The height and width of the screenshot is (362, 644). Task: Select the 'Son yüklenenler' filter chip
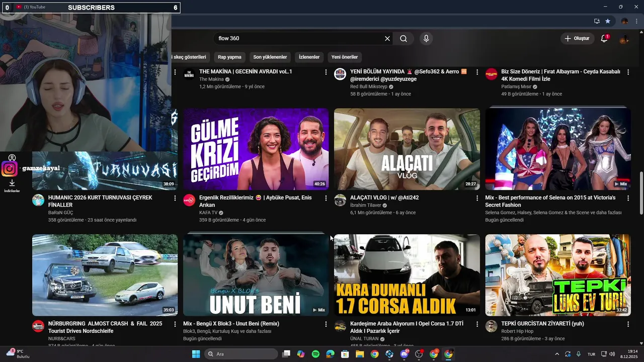[270, 57]
